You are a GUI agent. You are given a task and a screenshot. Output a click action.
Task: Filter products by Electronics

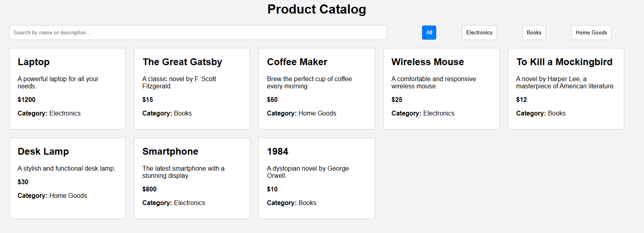[479, 33]
